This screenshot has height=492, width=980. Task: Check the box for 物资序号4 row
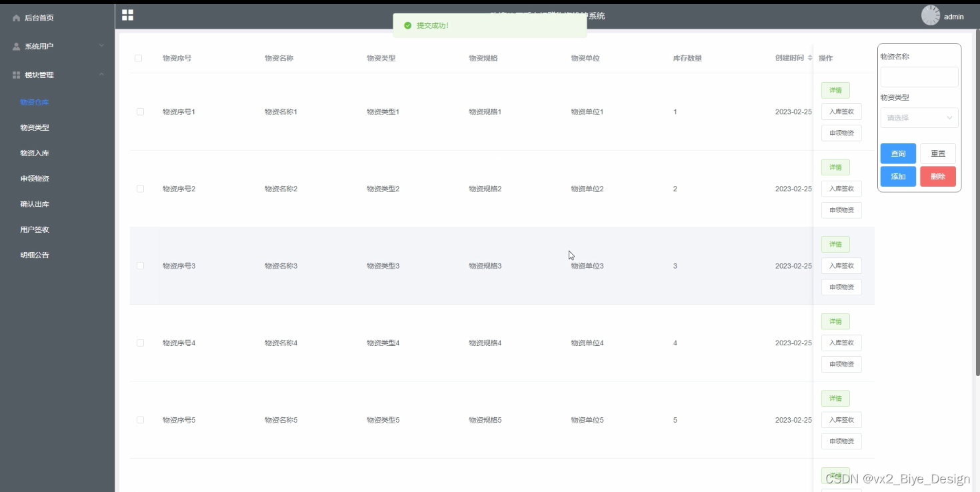(x=140, y=343)
